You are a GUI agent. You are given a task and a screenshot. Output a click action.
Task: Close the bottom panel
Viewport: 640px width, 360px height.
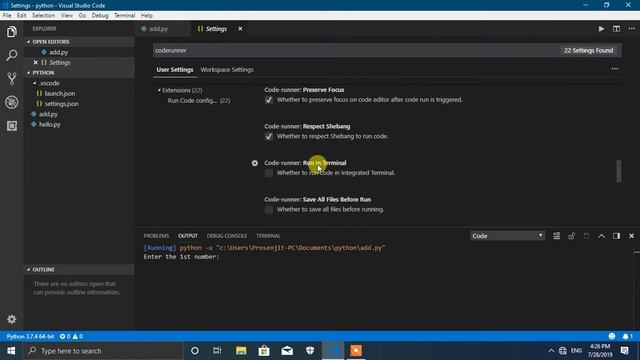631,236
